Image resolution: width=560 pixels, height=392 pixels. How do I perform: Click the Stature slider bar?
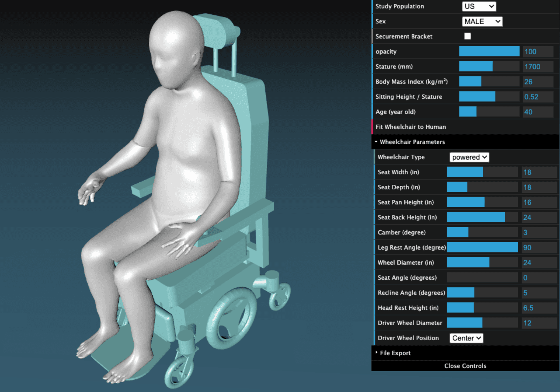pyautogui.click(x=489, y=66)
